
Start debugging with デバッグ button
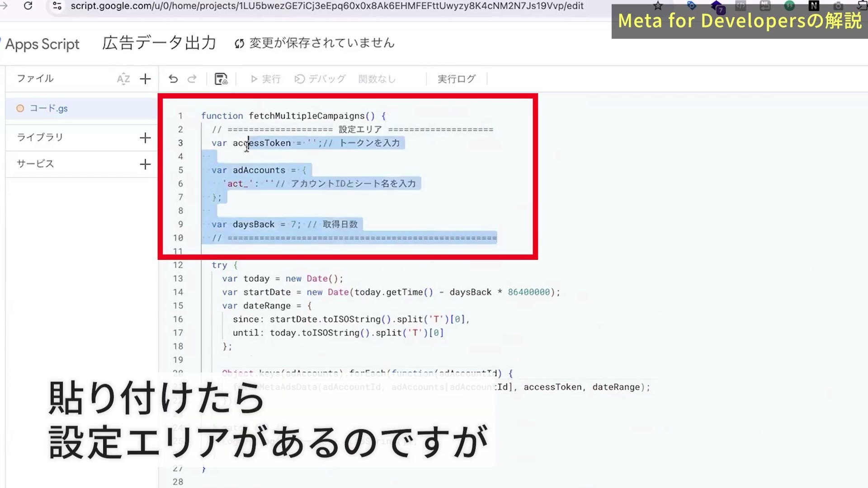point(320,79)
